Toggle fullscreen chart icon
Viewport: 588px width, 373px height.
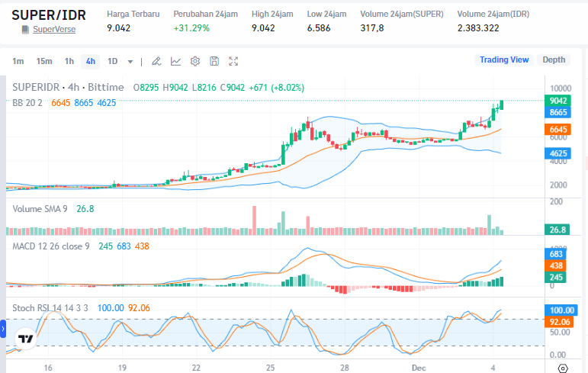(x=233, y=61)
